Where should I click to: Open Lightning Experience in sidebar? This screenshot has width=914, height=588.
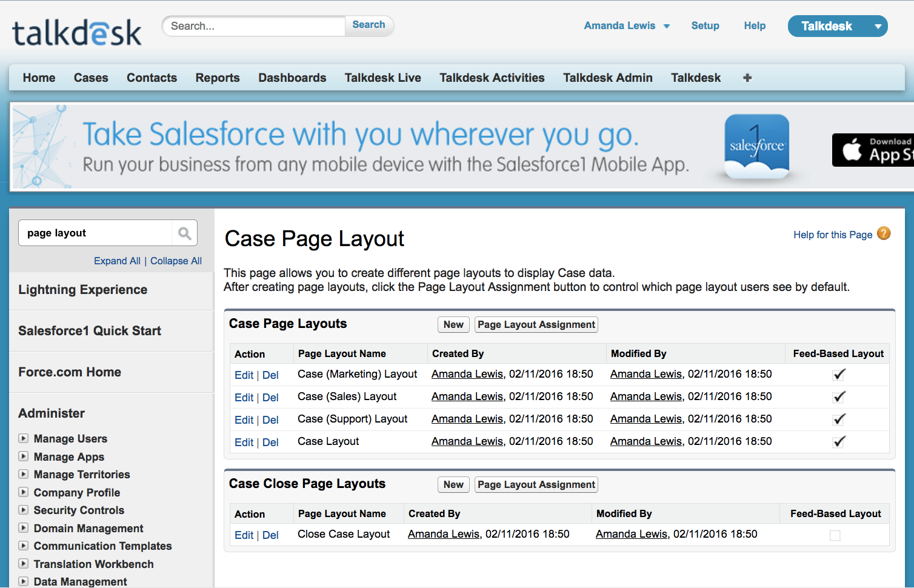coord(82,290)
